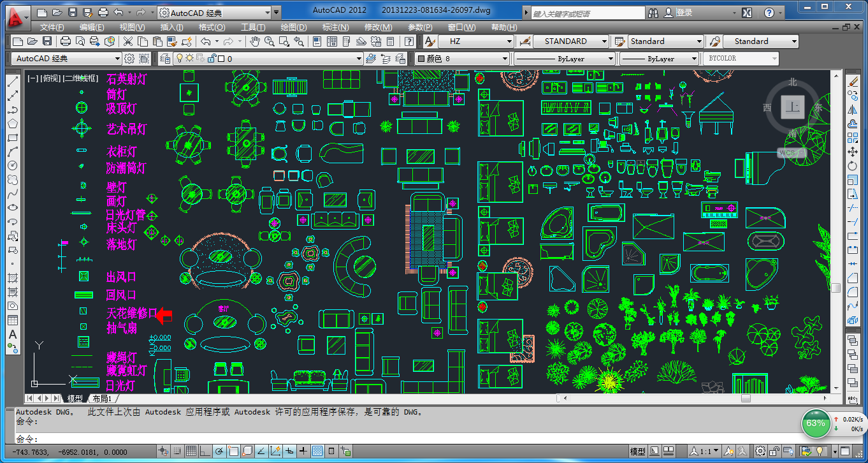Select the Multiline Text tool
Image resolution: width=868 pixels, height=463 pixels.
tap(13, 334)
